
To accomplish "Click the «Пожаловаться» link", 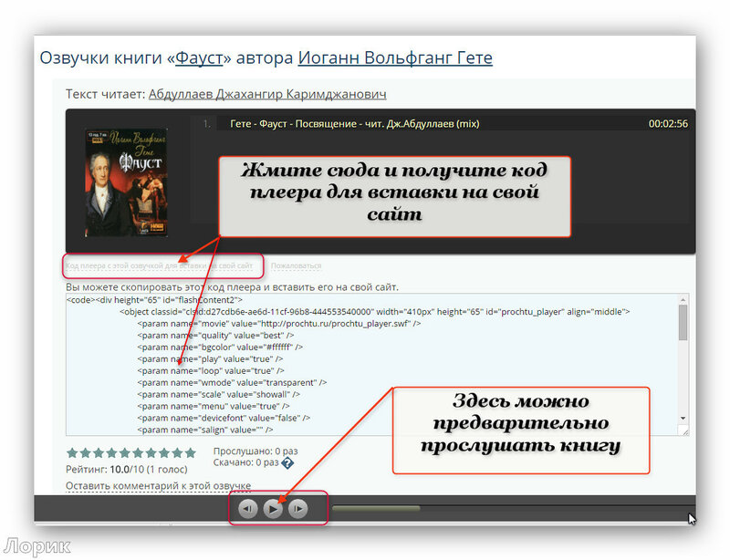I will pos(296,266).
